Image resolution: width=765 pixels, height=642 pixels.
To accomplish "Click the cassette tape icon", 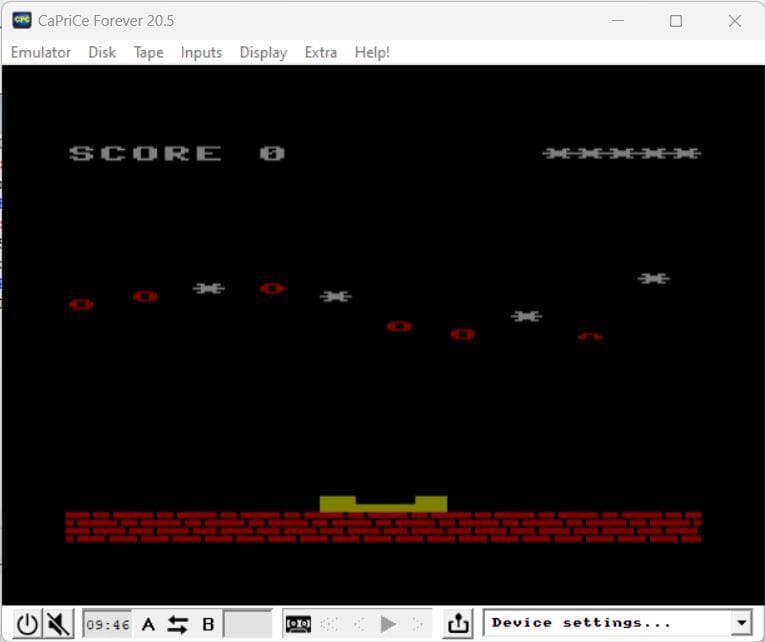I will click(298, 624).
